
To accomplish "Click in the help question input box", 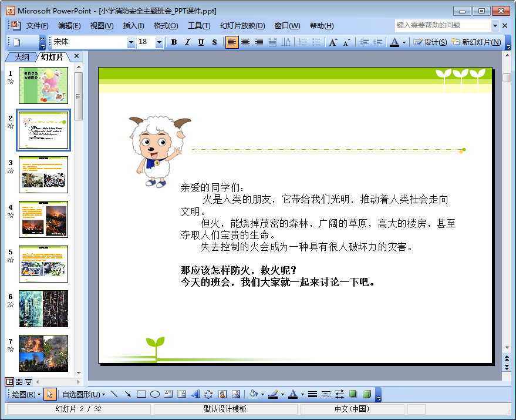I will (443, 25).
